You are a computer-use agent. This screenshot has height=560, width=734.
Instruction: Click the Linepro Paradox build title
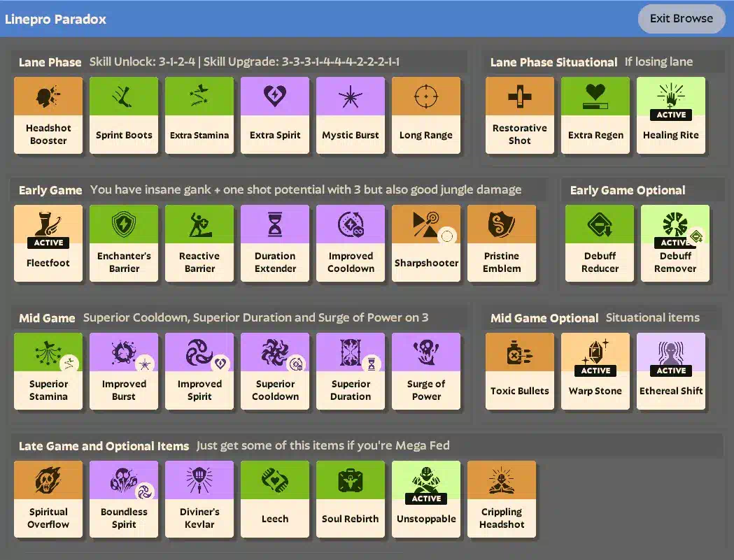click(55, 19)
